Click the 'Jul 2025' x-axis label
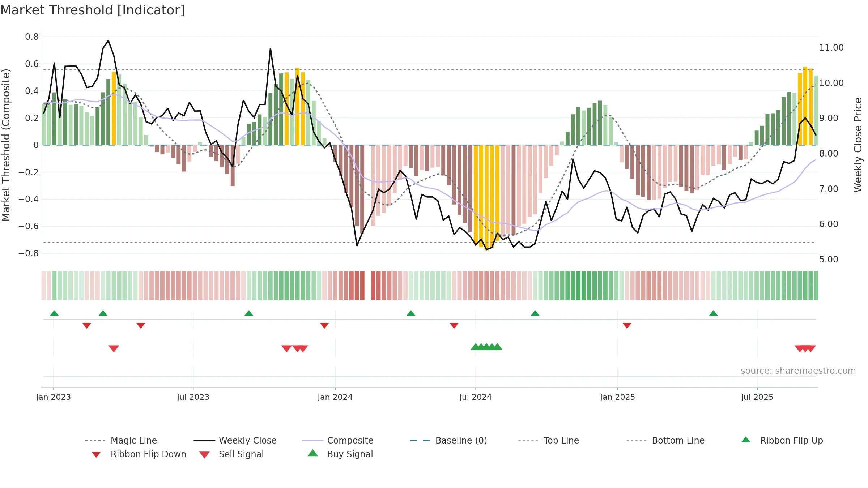The image size is (868, 488). [x=757, y=397]
